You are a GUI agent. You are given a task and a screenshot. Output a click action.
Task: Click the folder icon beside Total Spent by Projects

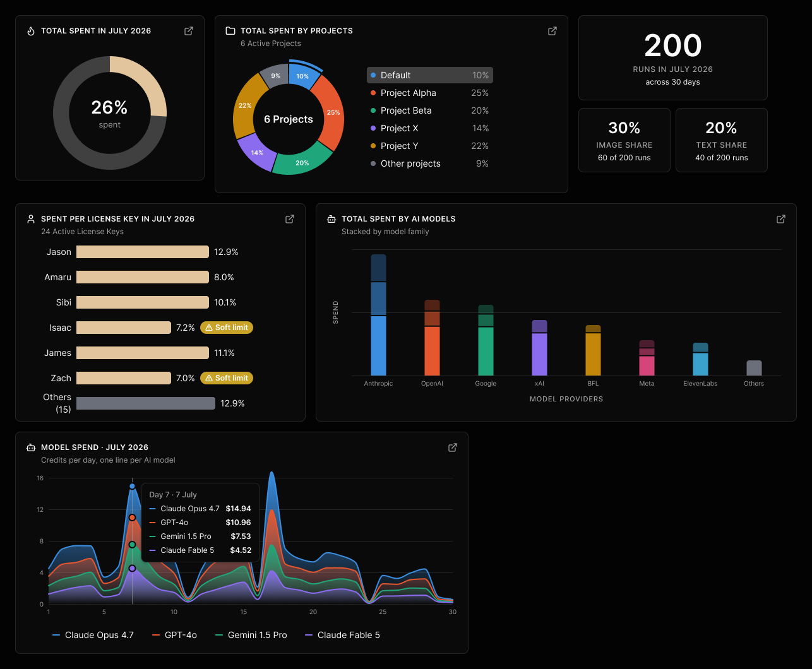point(230,31)
